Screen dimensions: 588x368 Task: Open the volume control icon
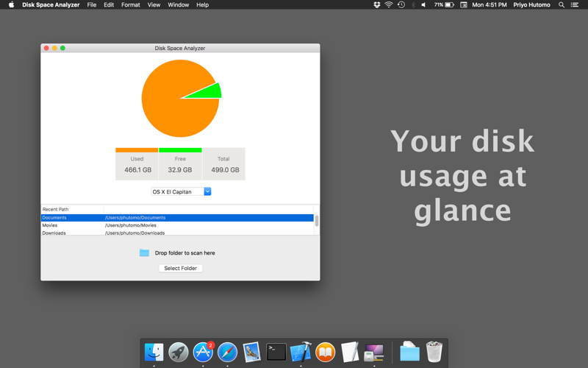coord(424,5)
